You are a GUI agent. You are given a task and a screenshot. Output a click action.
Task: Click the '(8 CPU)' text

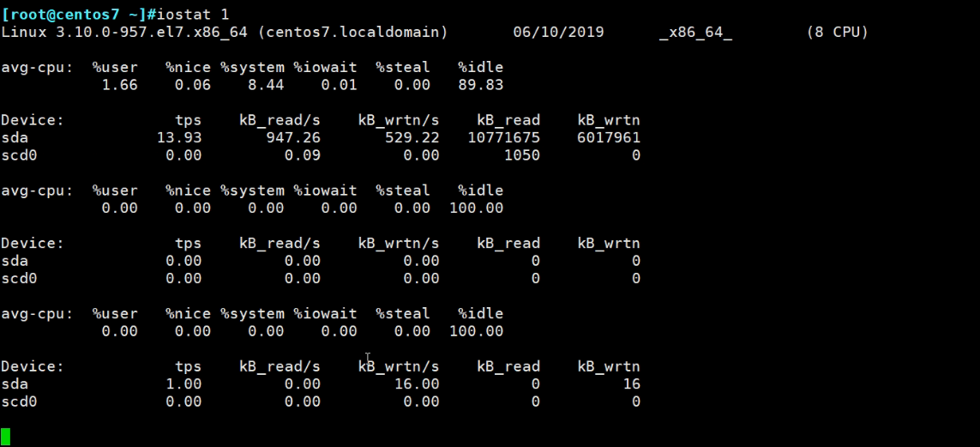click(837, 32)
